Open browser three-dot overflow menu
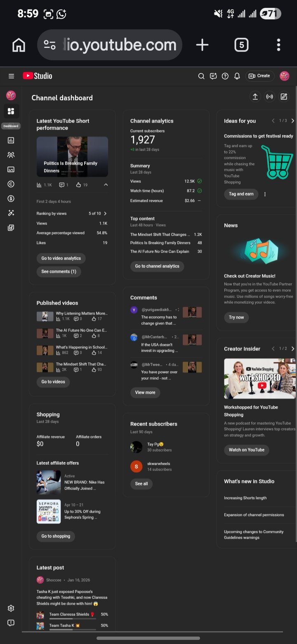This screenshot has height=644, width=297. (x=278, y=45)
